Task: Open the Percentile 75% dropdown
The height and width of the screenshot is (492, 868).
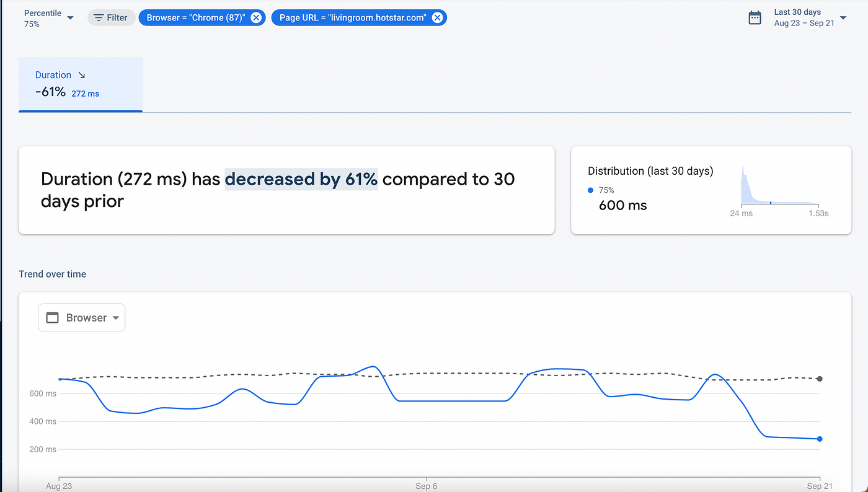Action: (69, 18)
